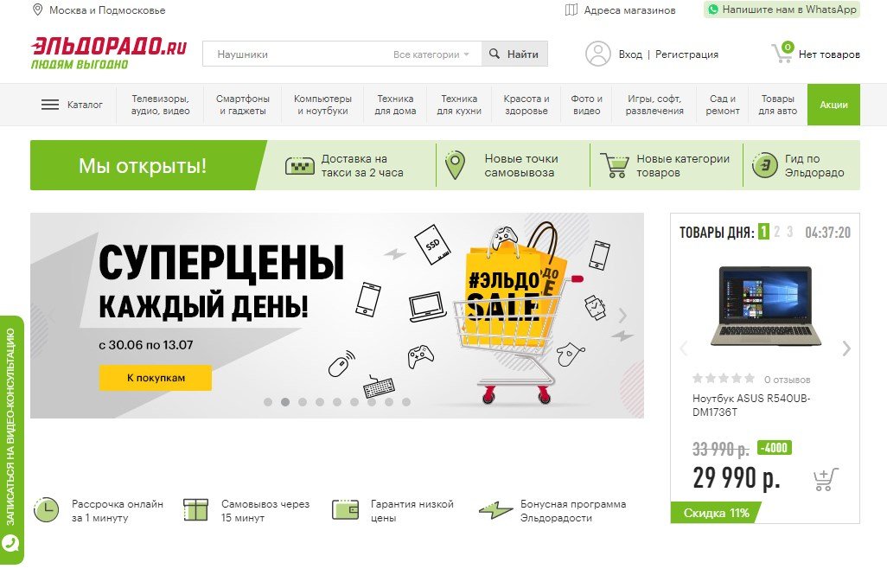Show next product of the day arrow
The width and height of the screenshot is (887, 588).
pos(846,348)
